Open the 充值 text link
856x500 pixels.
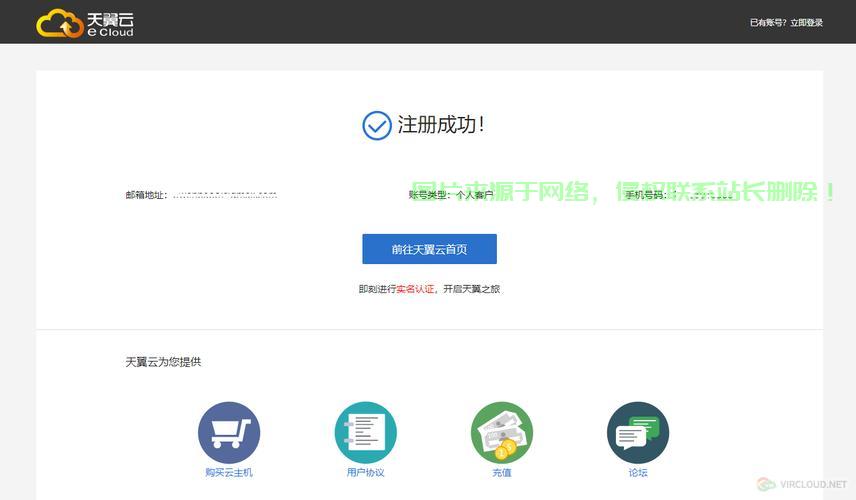pyautogui.click(x=502, y=473)
